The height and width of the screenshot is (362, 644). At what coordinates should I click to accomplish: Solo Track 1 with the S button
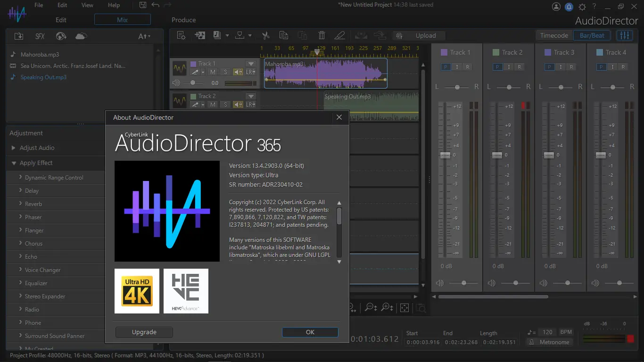[x=225, y=72]
